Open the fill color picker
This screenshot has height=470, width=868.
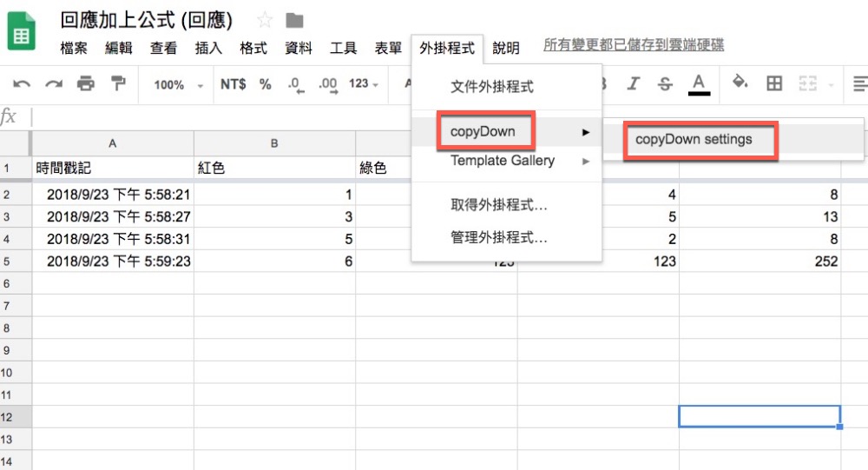point(740,83)
